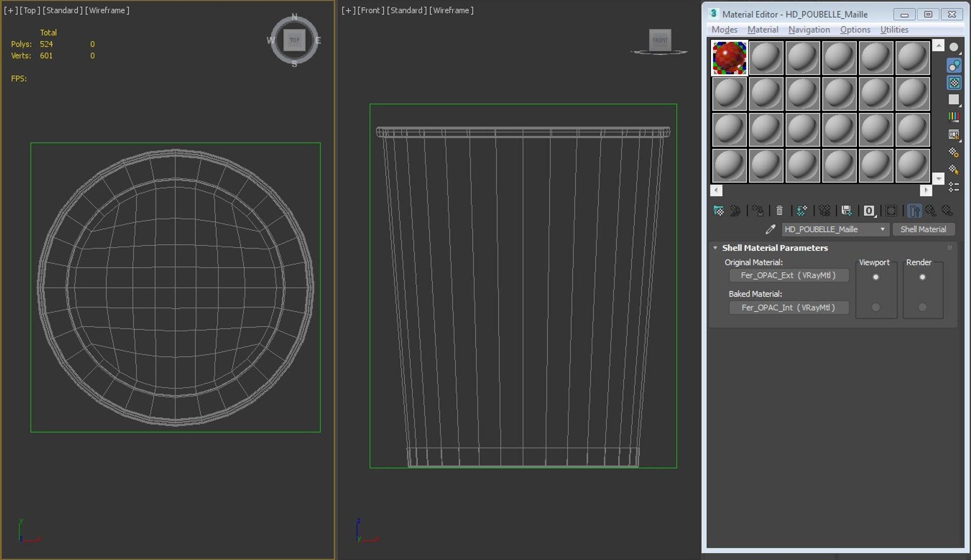Click the Make Unique icon
The height and width of the screenshot is (560, 971).
click(824, 211)
